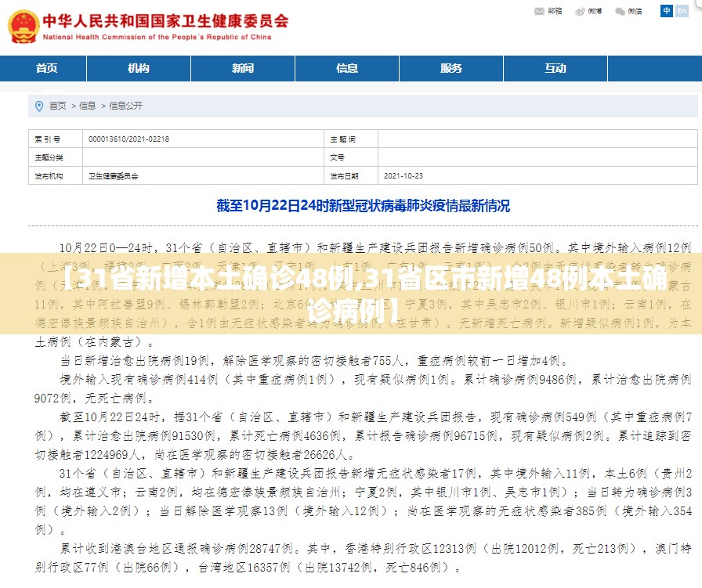Image resolution: width=702 pixels, height=588 pixels.
Task: Open the 首页 navigation tab
Action: tap(46, 68)
